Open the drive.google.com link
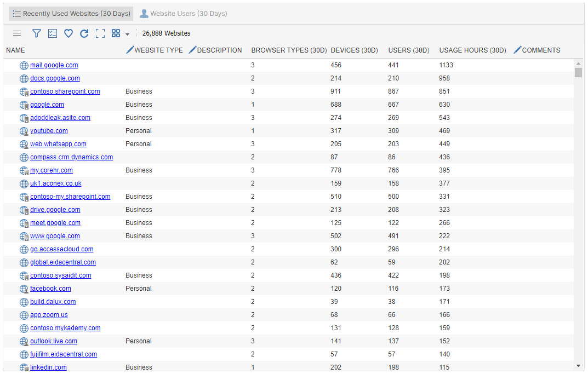The width and height of the screenshot is (588, 374). tap(55, 210)
